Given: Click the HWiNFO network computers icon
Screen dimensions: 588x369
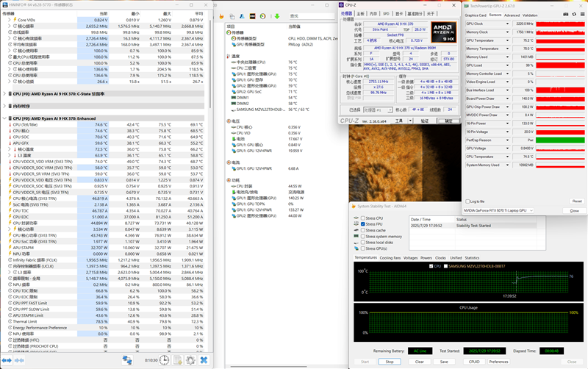Looking at the screenshot, I should (x=127, y=360).
